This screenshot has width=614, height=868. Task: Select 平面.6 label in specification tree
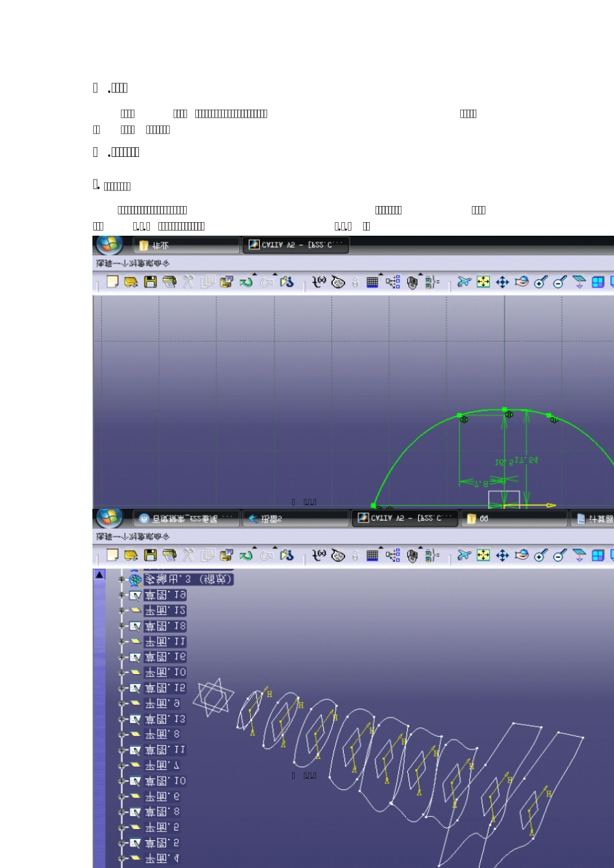162,797
